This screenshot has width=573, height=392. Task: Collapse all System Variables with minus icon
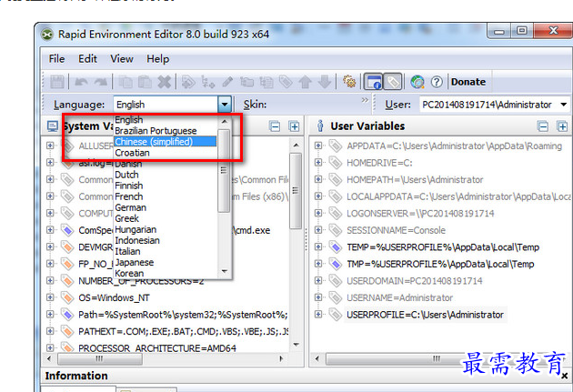point(275,126)
